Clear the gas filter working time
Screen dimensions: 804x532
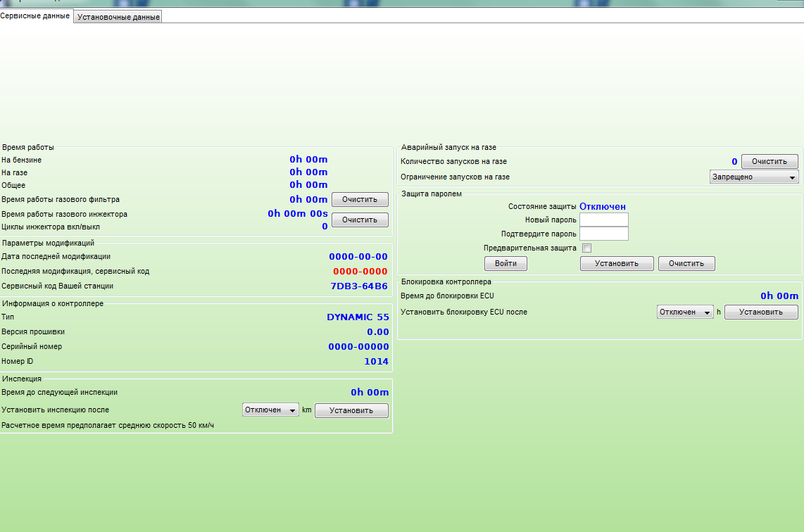[x=360, y=200]
